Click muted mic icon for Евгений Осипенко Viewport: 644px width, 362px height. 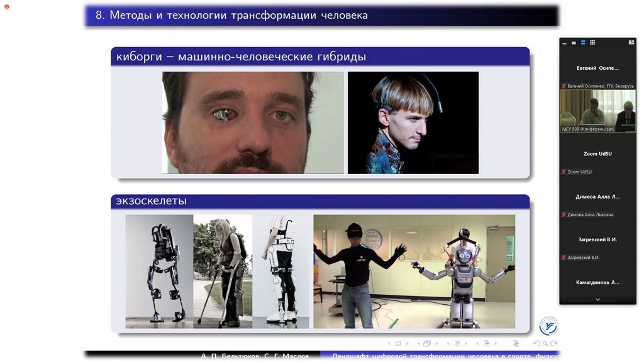coord(564,86)
